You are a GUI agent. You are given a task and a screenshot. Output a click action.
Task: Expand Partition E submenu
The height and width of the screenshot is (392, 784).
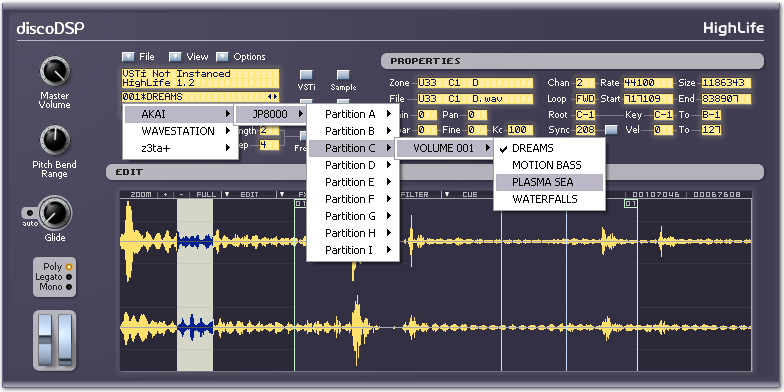[x=352, y=182]
